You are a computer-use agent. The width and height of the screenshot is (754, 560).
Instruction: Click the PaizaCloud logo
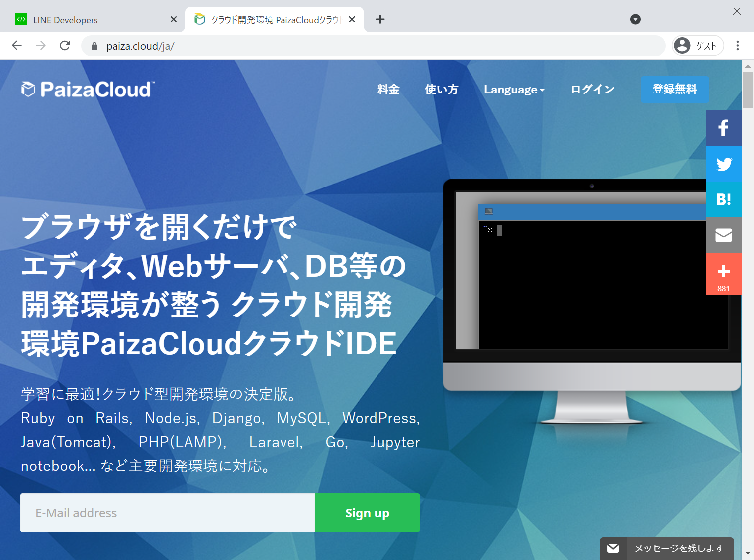tap(88, 90)
